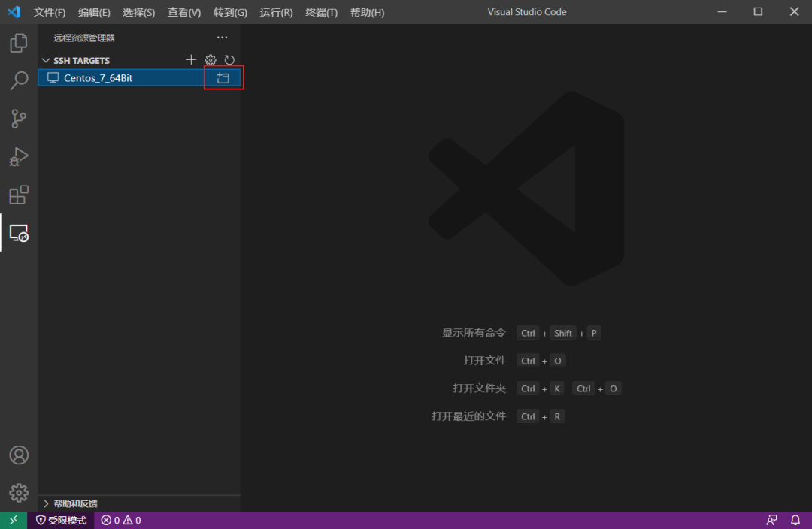Open the Search view in activity bar
The image size is (812, 529).
tap(19, 80)
